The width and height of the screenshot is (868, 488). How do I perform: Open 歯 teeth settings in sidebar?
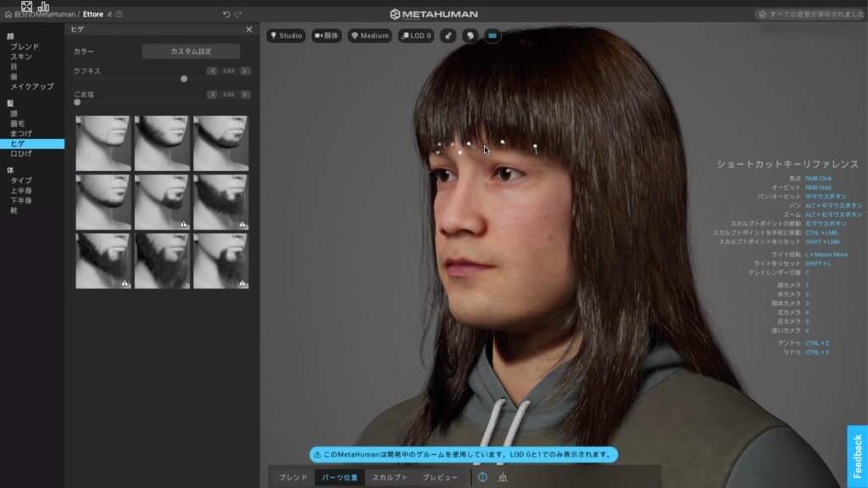click(14, 76)
